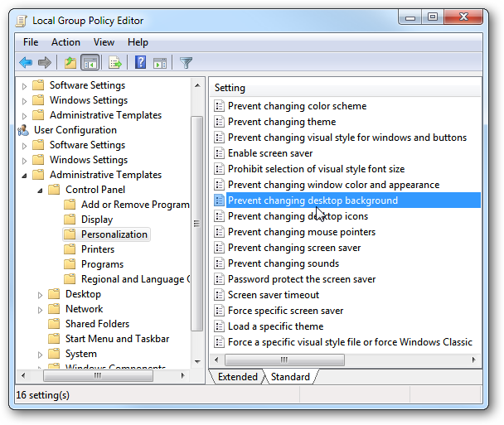This screenshot has height=425, width=504.
Task: Click settings list scroll right arrow
Action: tap(474, 360)
